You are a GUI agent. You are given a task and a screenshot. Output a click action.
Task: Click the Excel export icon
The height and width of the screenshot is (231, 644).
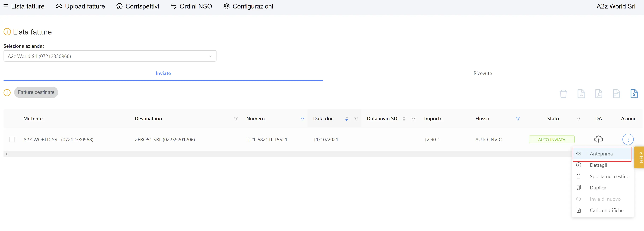point(634,94)
